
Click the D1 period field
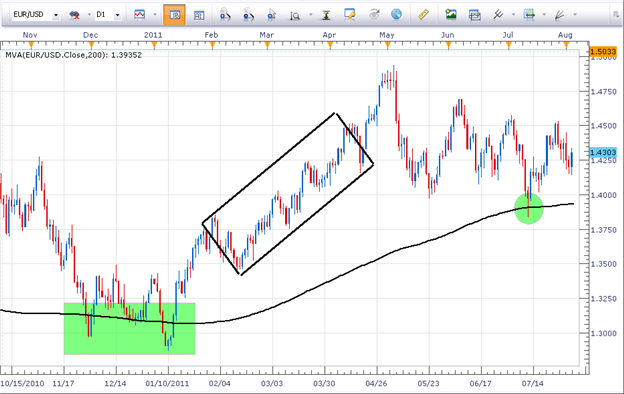[104, 15]
